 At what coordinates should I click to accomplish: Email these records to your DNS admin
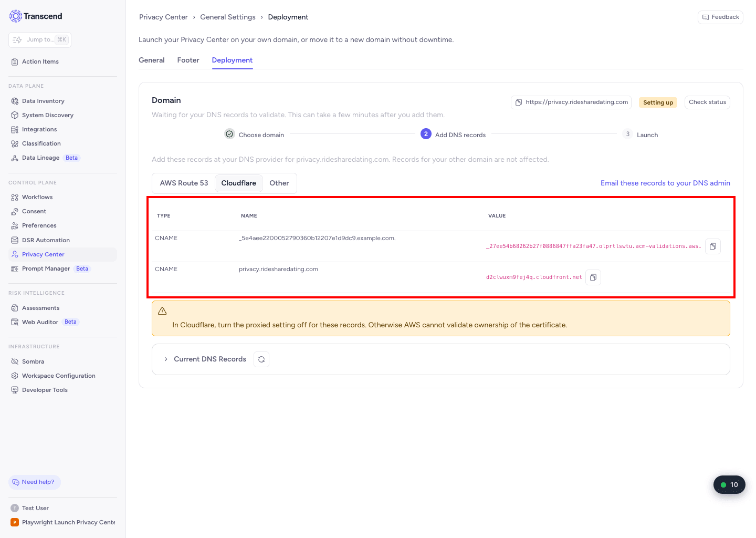pyautogui.click(x=665, y=183)
